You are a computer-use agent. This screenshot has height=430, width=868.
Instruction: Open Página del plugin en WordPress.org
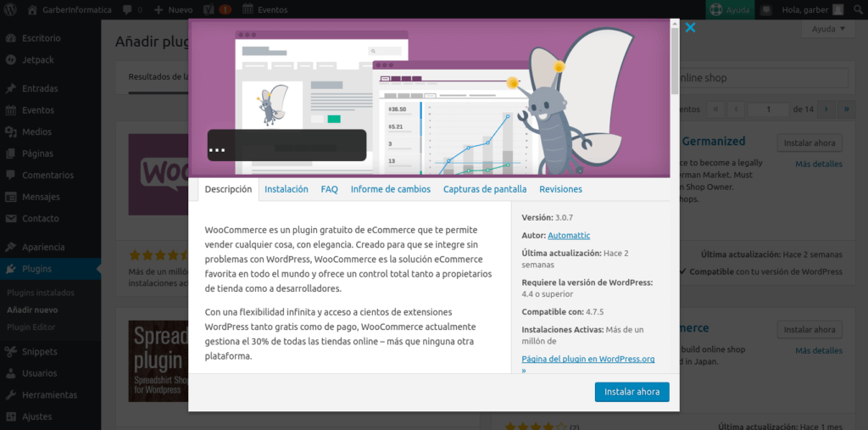click(x=588, y=359)
